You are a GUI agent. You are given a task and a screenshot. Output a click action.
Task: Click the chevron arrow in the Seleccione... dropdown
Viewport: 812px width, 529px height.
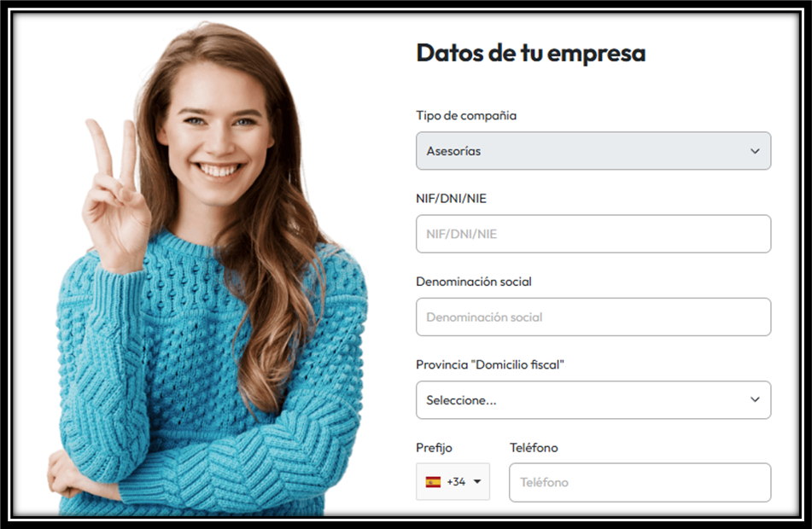pyautogui.click(x=755, y=399)
